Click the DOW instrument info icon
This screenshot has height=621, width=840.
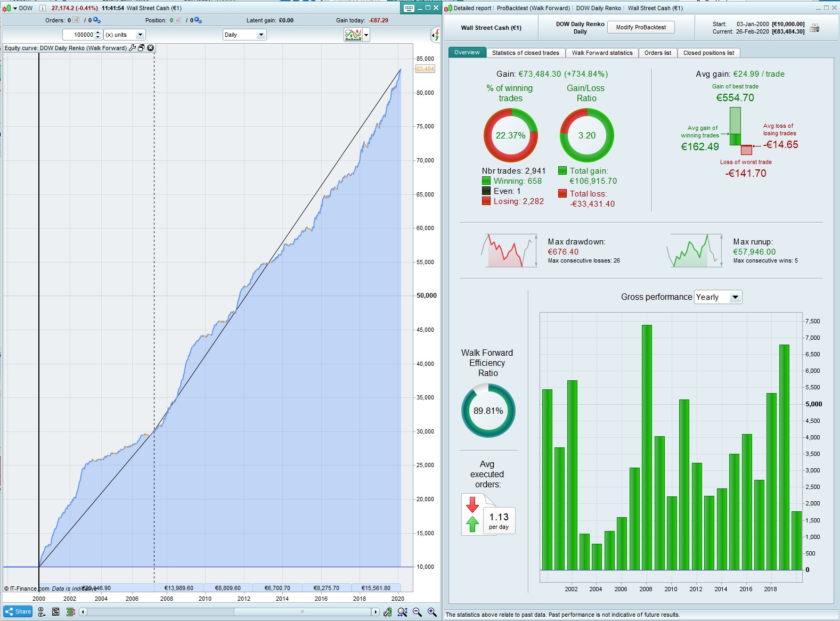(43, 8)
